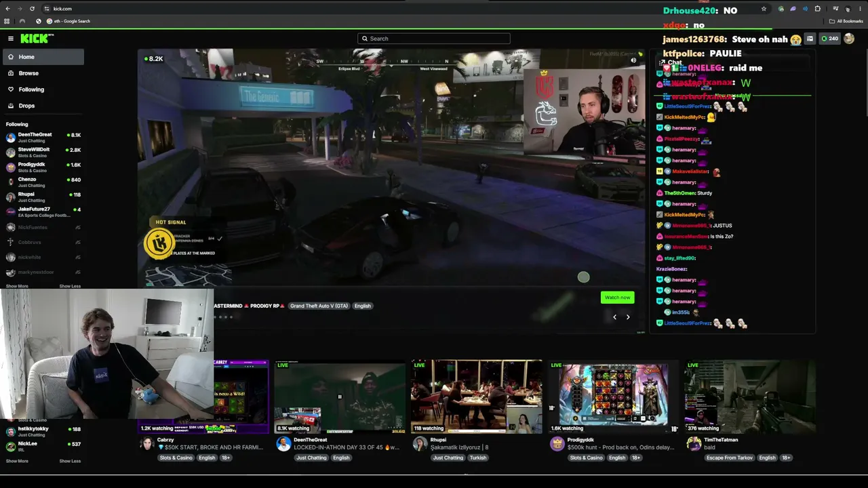Open Chenzo in the Following list

click(42, 182)
